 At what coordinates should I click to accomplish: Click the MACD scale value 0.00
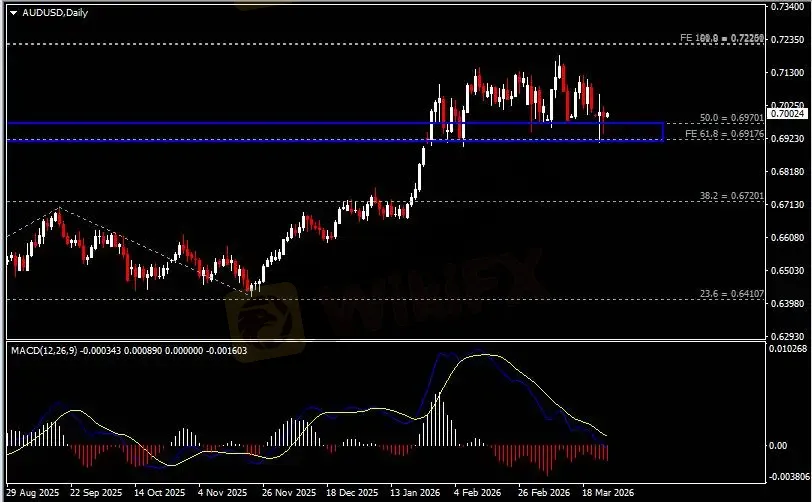[778, 446]
